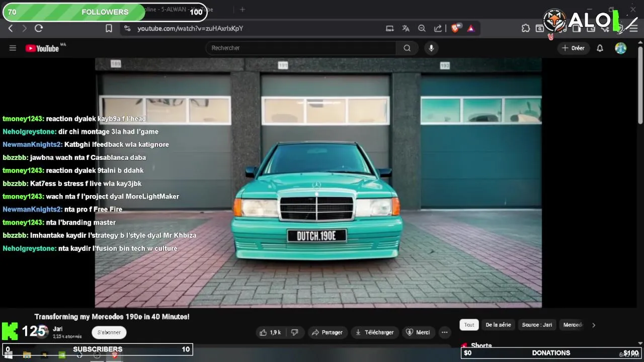This screenshot has width=644, height=362.
Task: Open the Brave Shields lion icon
Action: [x=455, y=29]
